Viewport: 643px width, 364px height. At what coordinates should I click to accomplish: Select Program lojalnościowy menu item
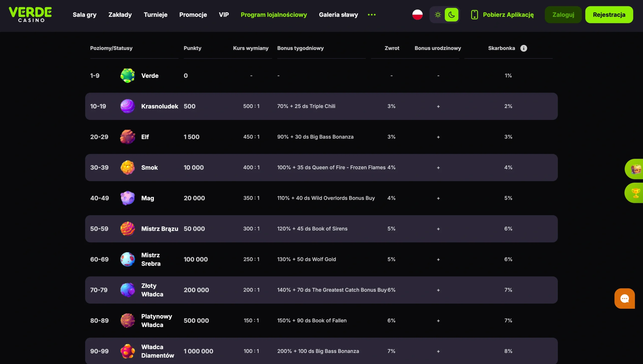pos(274,15)
